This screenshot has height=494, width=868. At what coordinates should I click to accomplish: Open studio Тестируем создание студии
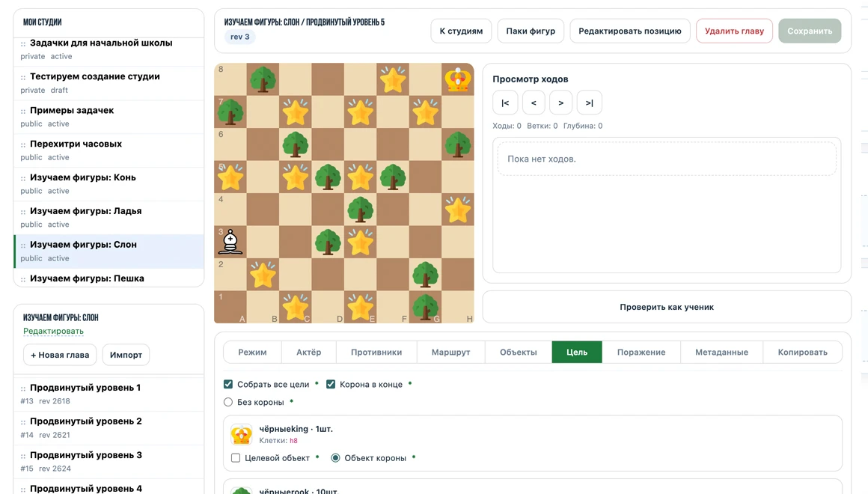click(x=109, y=82)
